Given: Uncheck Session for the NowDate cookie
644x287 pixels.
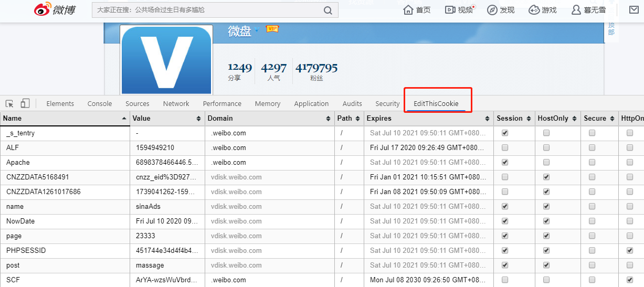Looking at the screenshot, I should pyautogui.click(x=505, y=221).
